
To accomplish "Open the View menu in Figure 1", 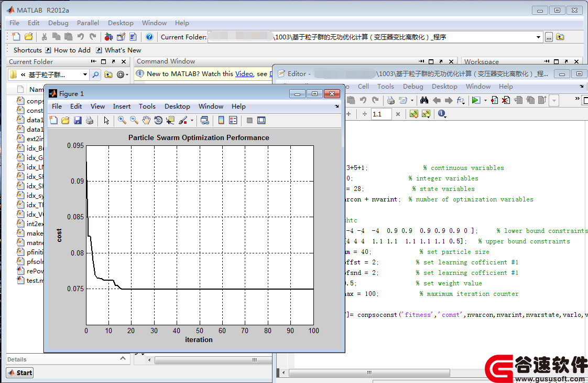I will [x=97, y=107].
